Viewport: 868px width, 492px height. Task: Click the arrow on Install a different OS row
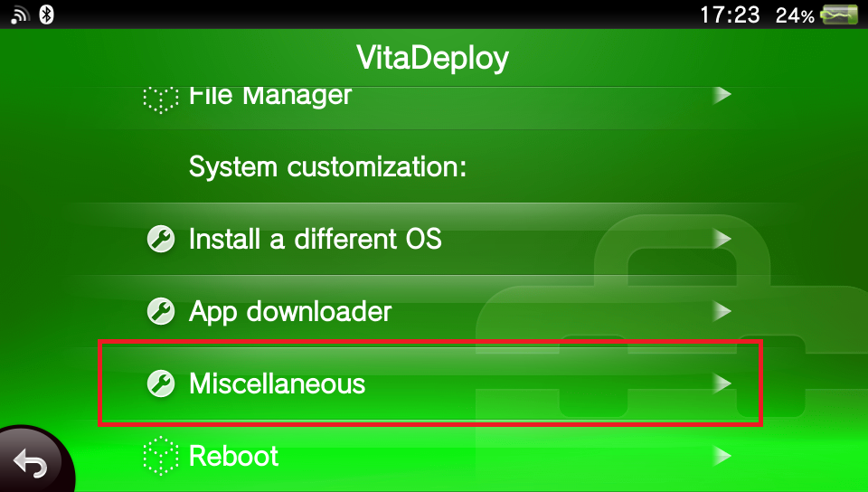pyautogui.click(x=721, y=240)
